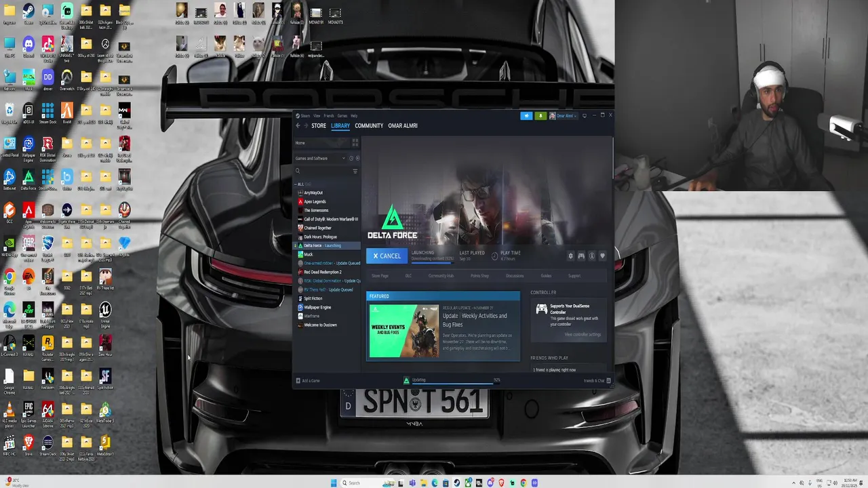Toggle show ready-to-play games icon
The width and height of the screenshot is (868, 488).
(357, 159)
